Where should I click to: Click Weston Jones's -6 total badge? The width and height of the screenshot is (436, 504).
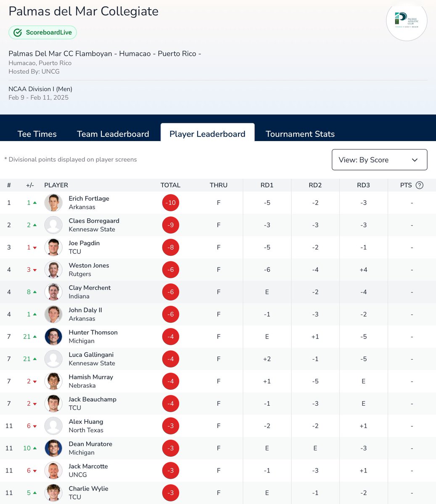[x=171, y=270]
